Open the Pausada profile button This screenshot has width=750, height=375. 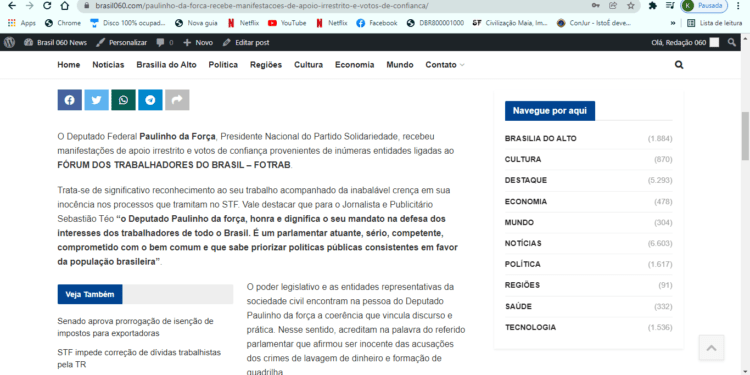[x=704, y=6]
